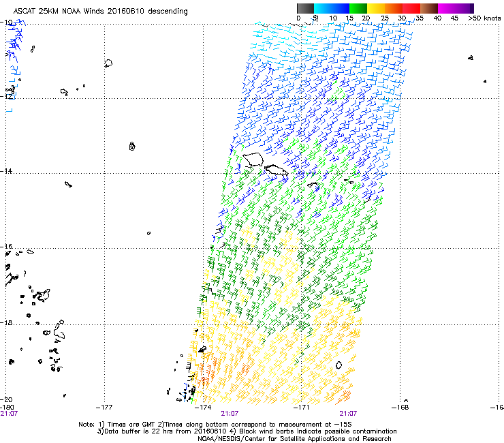The width and height of the screenshot is (504, 443).
Task: Click the legend label '45'
Action: coord(454,18)
